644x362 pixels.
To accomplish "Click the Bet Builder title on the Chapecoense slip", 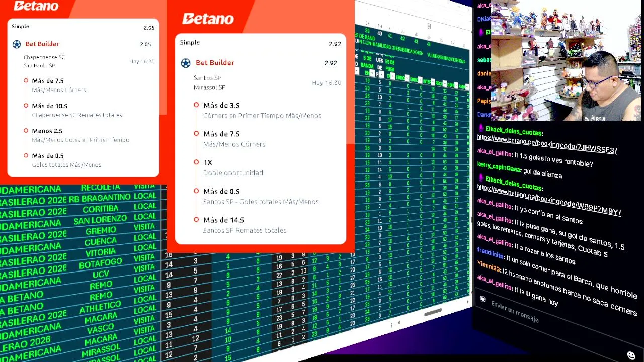I will [42, 44].
